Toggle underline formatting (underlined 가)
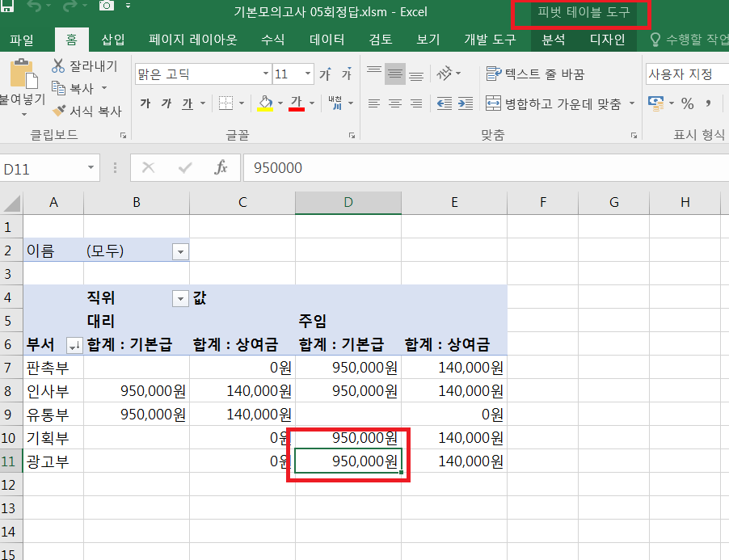The height and width of the screenshot is (560, 729). pos(187,103)
